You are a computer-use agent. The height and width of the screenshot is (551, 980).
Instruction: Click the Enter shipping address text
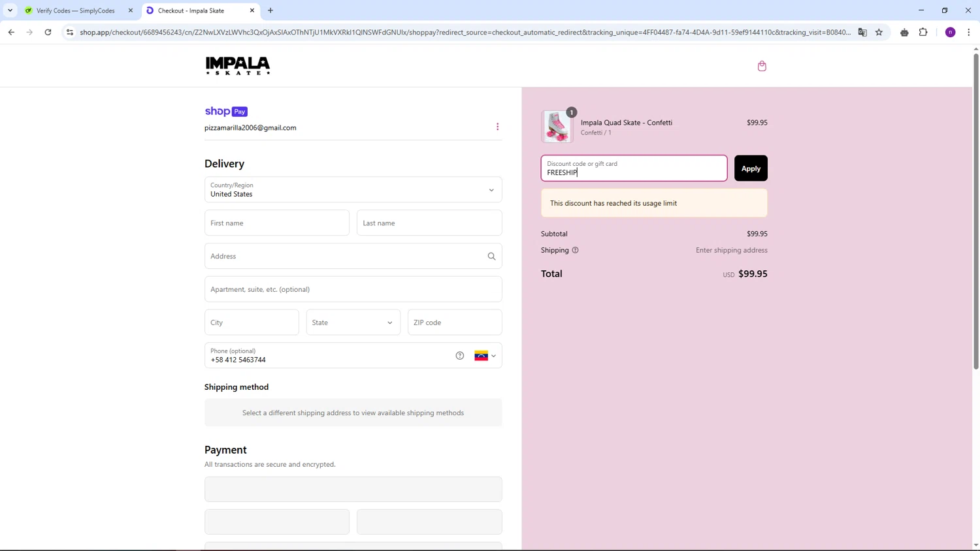click(731, 250)
